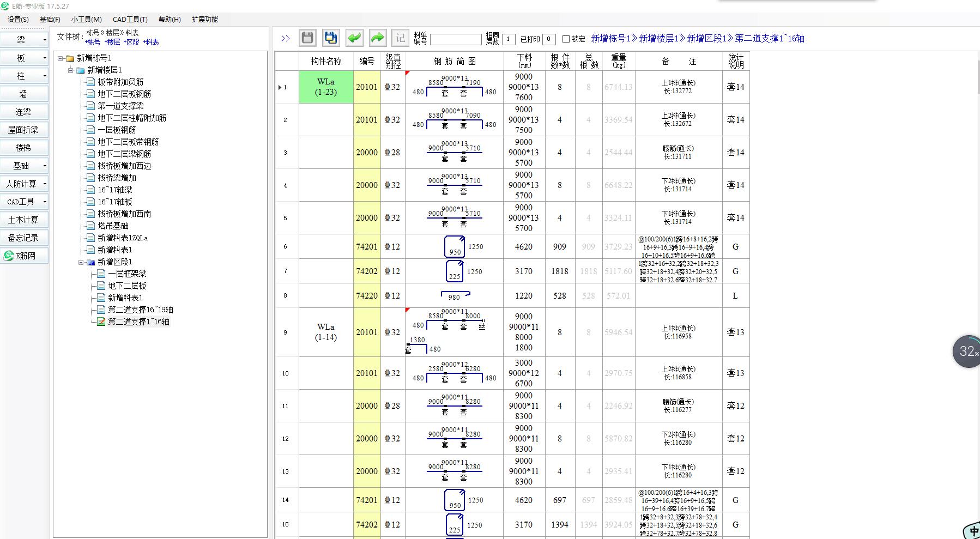Click the 料单编号 input field
The height and width of the screenshot is (539, 980).
pos(455,39)
